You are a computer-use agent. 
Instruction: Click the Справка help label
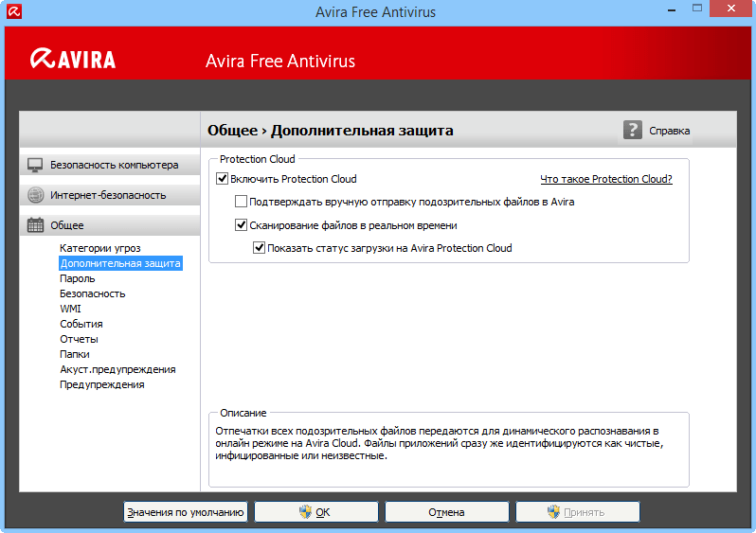point(669,131)
